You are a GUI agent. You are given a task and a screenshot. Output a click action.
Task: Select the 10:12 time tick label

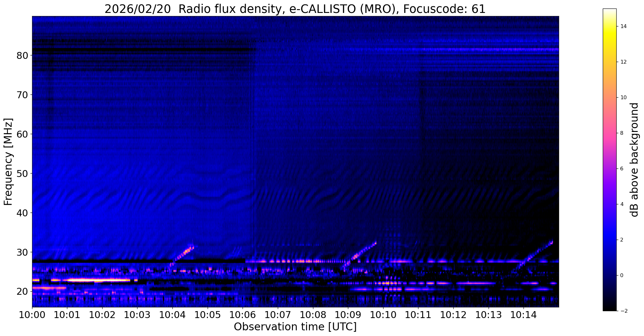point(453,315)
